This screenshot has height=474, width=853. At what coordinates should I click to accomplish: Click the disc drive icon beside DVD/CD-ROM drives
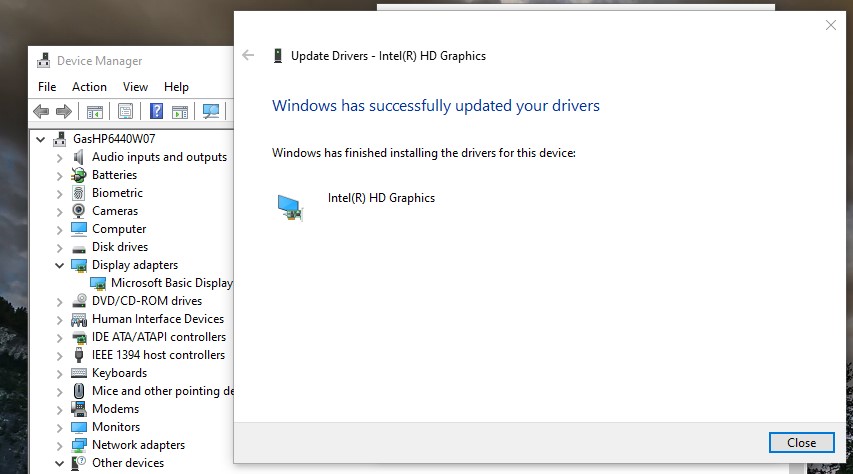(79, 300)
